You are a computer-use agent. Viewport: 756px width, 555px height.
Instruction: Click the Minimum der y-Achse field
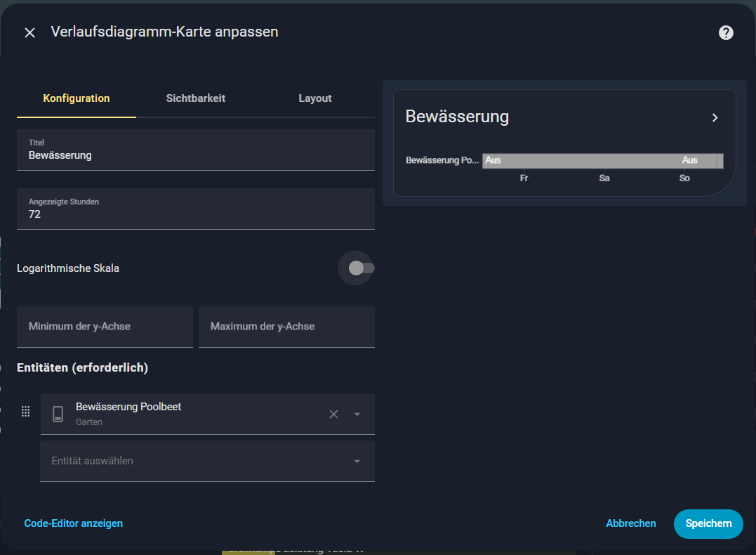tap(105, 327)
